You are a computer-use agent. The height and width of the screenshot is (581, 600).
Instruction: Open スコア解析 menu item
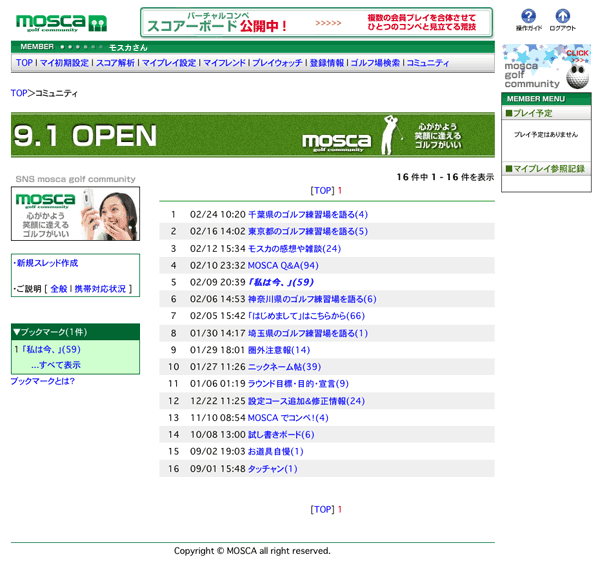[x=115, y=63]
